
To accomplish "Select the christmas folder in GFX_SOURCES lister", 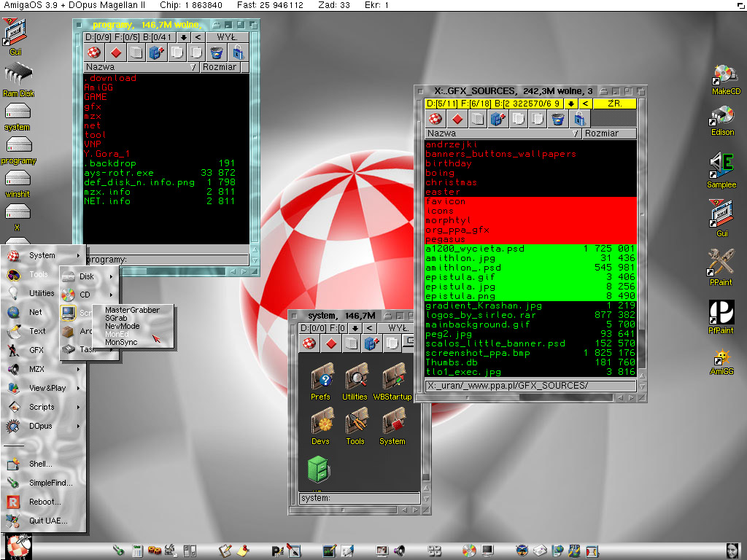I will [x=530, y=182].
